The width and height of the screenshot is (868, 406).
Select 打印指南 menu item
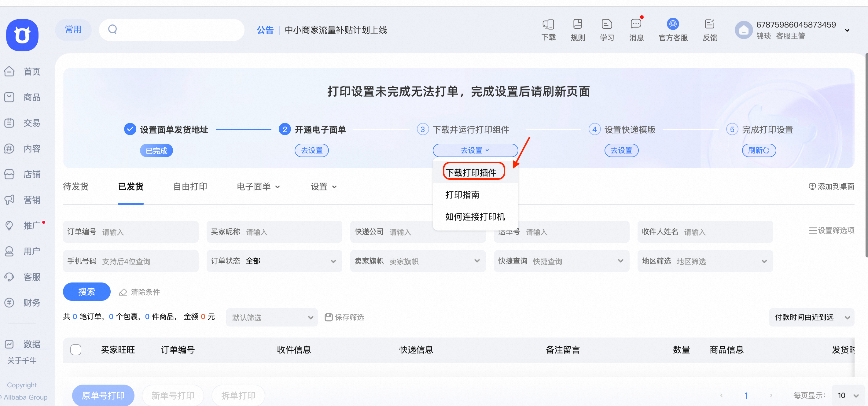pyautogui.click(x=475, y=195)
